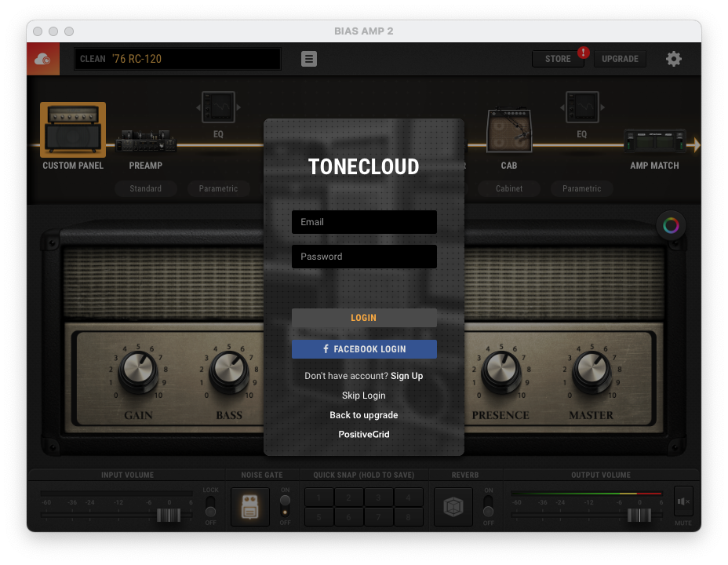Click the orange Login button
Image resolution: width=728 pixels, height=565 pixels.
[364, 318]
